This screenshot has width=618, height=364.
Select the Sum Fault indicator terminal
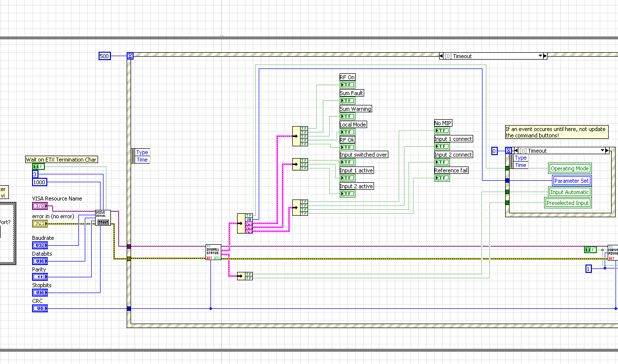click(347, 101)
